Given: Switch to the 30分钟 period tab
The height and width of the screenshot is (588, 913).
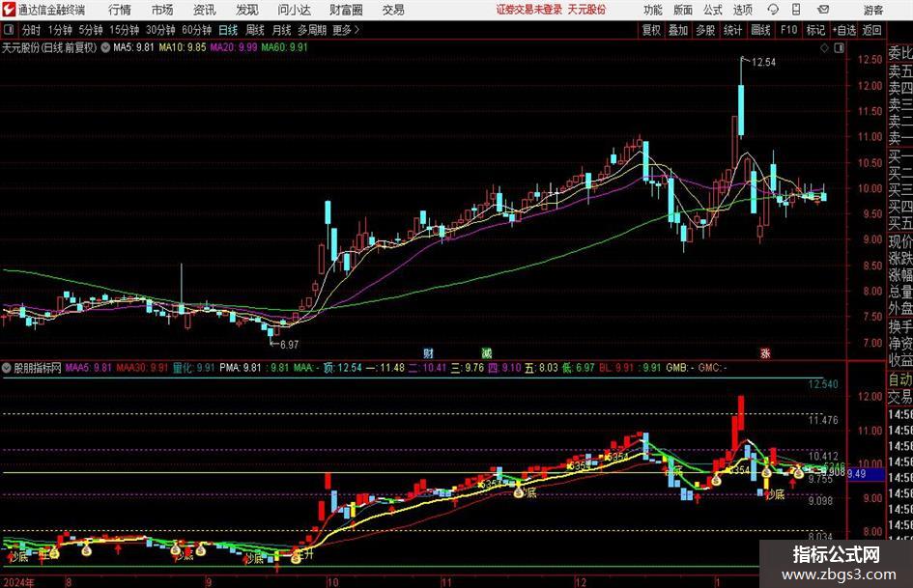Looking at the screenshot, I should coord(160,30).
